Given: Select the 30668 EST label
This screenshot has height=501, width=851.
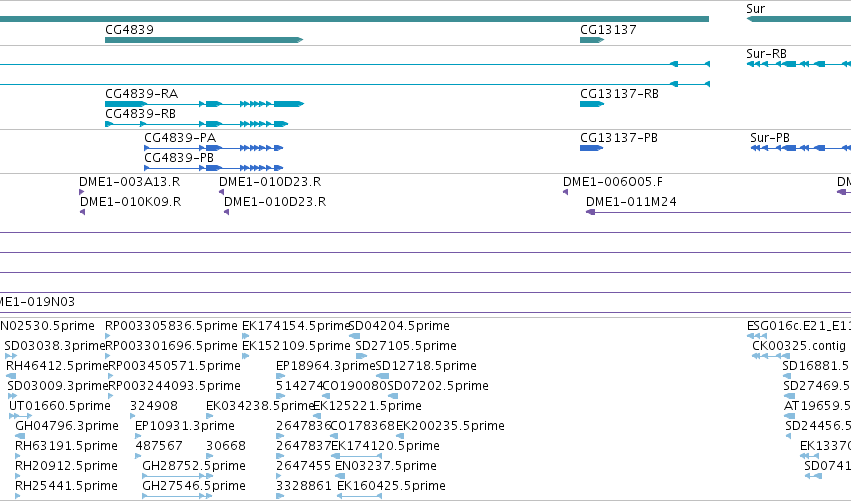Looking at the screenshot, I should click(x=226, y=446).
